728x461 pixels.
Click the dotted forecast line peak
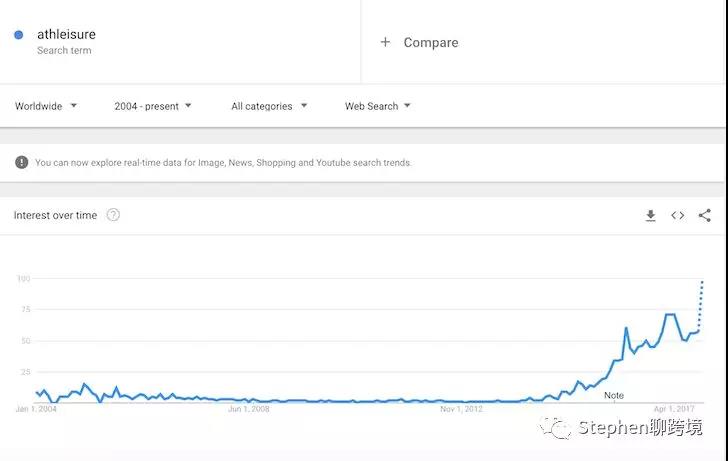702,282
